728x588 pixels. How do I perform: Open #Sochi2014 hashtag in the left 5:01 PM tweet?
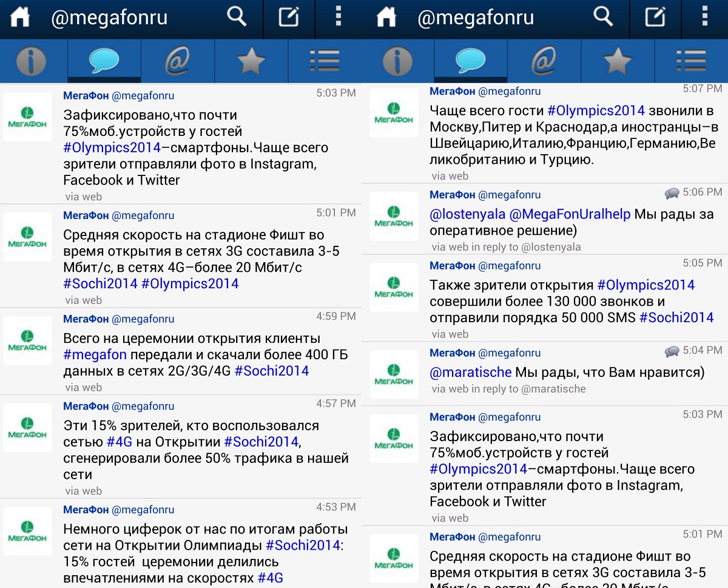coord(101,283)
